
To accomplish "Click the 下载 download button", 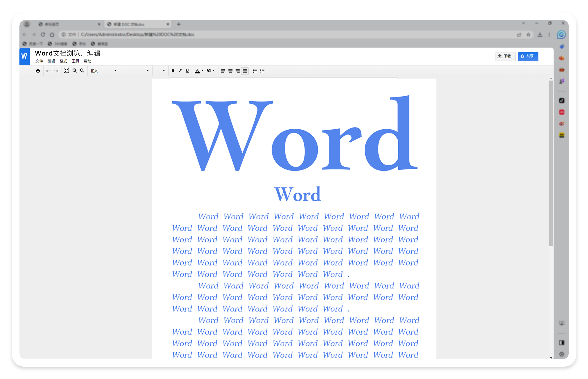I will (505, 56).
